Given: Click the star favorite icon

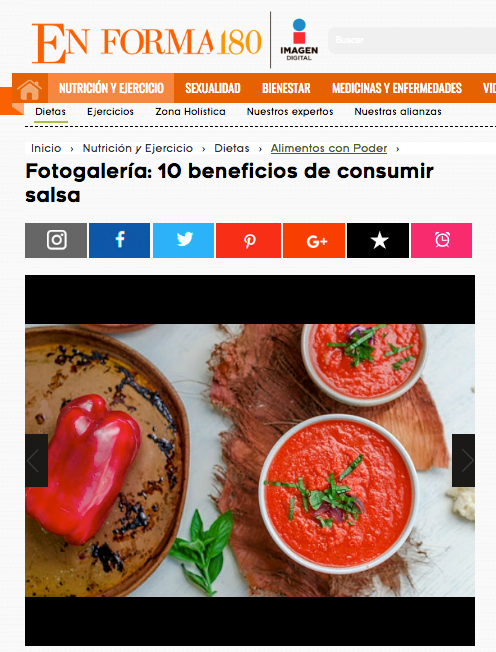Looking at the screenshot, I should (x=378, y=240).
